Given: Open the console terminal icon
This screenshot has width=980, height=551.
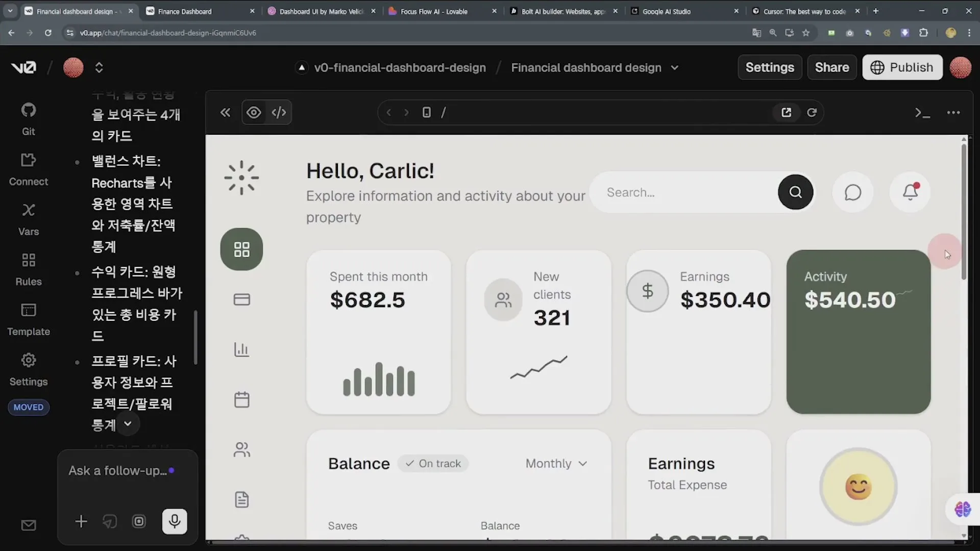Looking at the screenshot, I should pos(922,113).
